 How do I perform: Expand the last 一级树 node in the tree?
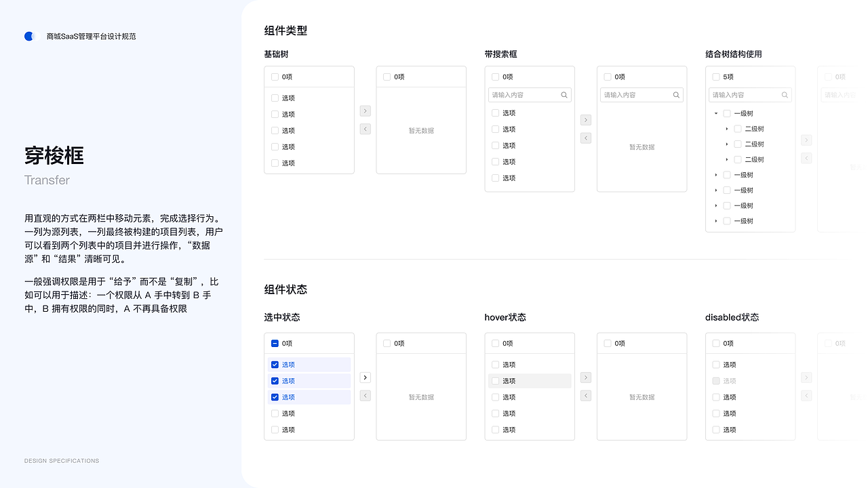716,221
